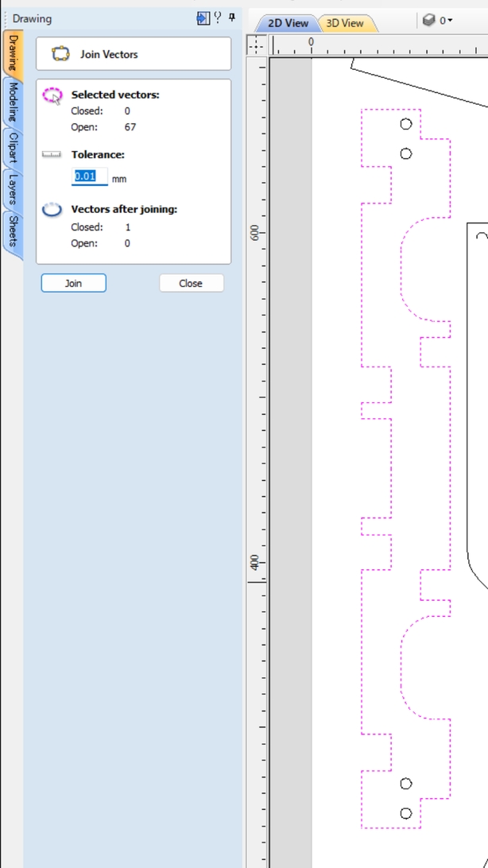Open the Modeling side tab
Viewport: 488px width, 868px height.
[14, 103]
